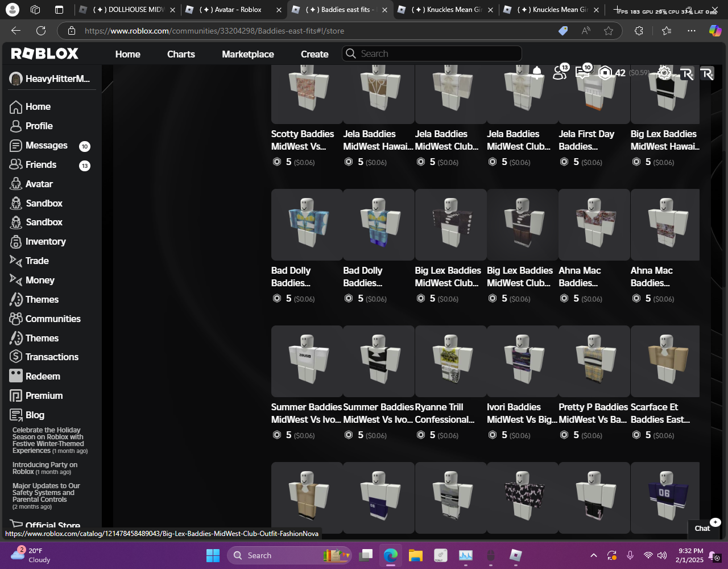This screenshot has width=728, height=569.
Task: Select the Bad Dolly Baddies first thumbnail
Action: coord(307,225)
